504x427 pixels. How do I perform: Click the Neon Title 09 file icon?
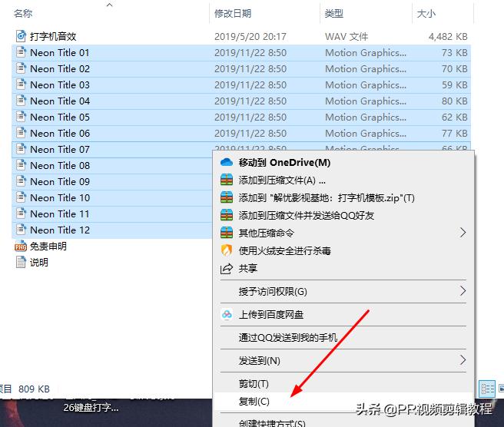21,181
